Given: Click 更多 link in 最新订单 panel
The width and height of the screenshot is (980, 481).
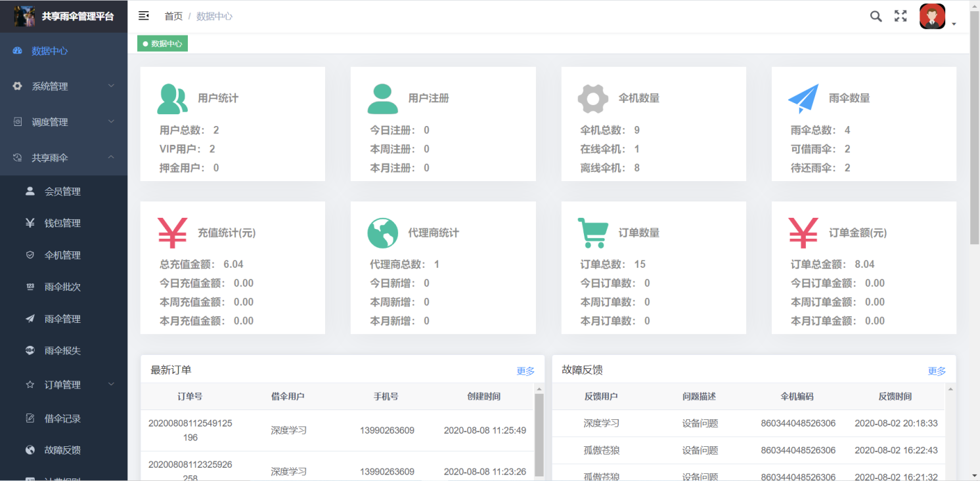Looking at the screenshot, I should [x=525, y=371].
